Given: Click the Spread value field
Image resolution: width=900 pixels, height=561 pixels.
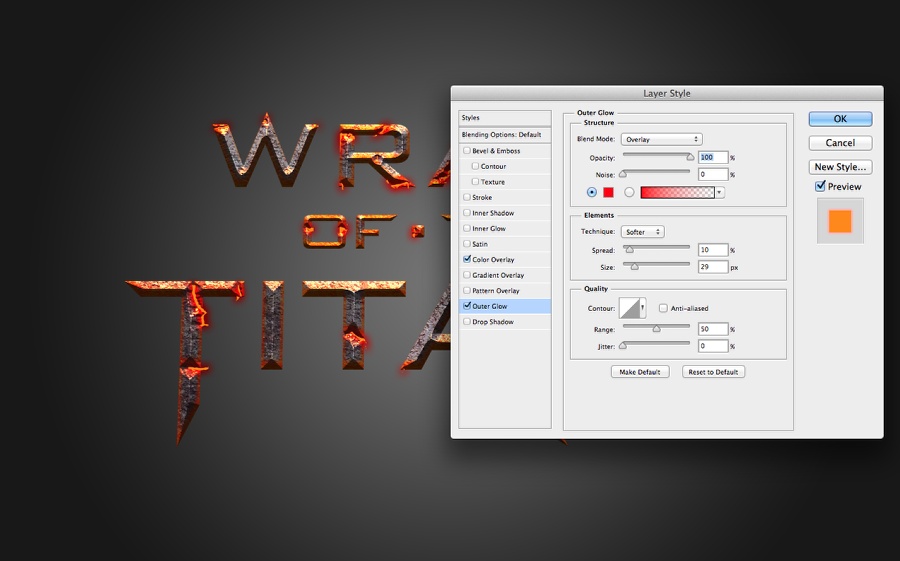Looking at the screenshot, I should click(713, 250).
